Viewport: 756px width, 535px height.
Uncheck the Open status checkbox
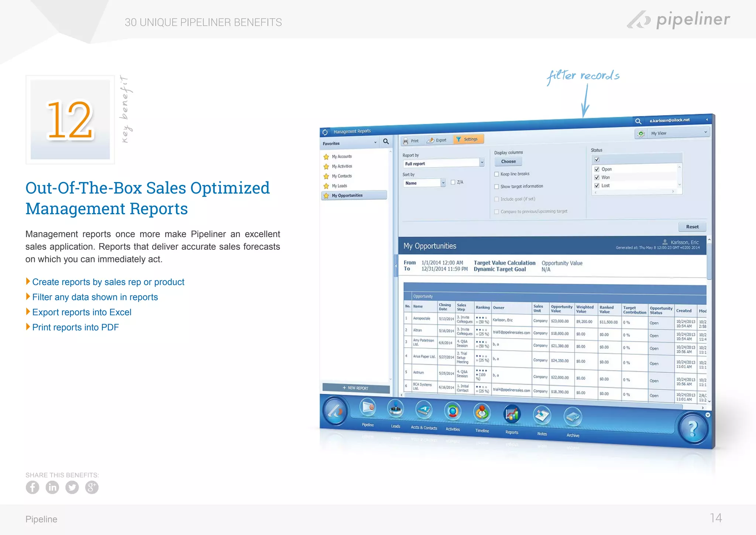pos(597,169)
